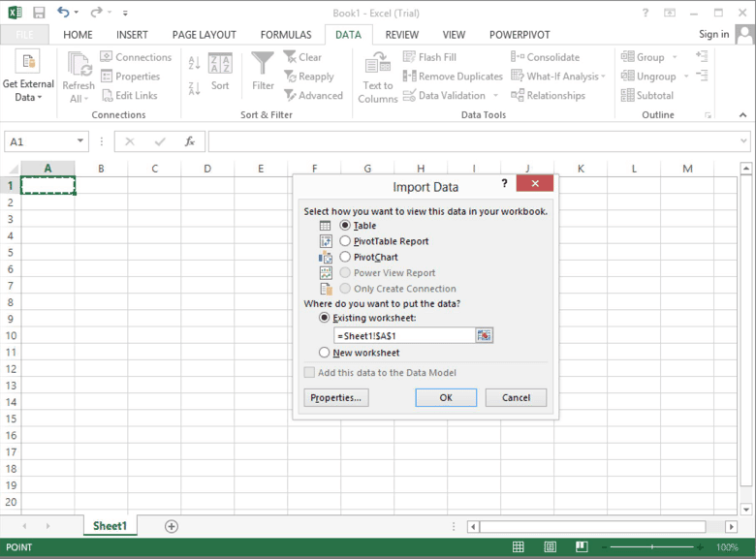Open Advanced filter options
Screen dimensions: 756x559
[x=313, y=95]
